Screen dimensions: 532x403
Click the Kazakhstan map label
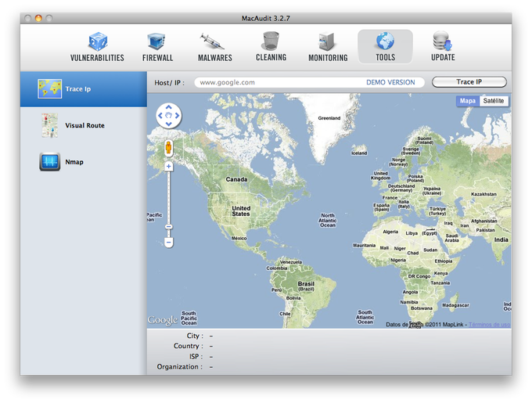pyautogui.click(x=483, y=194)
